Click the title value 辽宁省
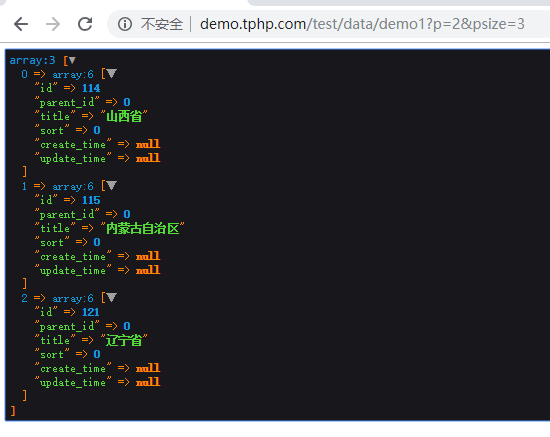The height and width of the screenshot is (437, 550). pos(124,340)
